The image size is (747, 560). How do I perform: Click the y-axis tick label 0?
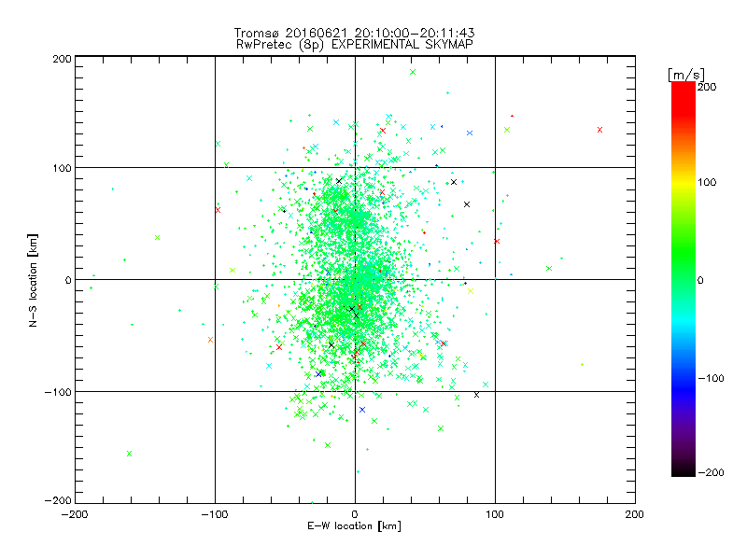68,280
